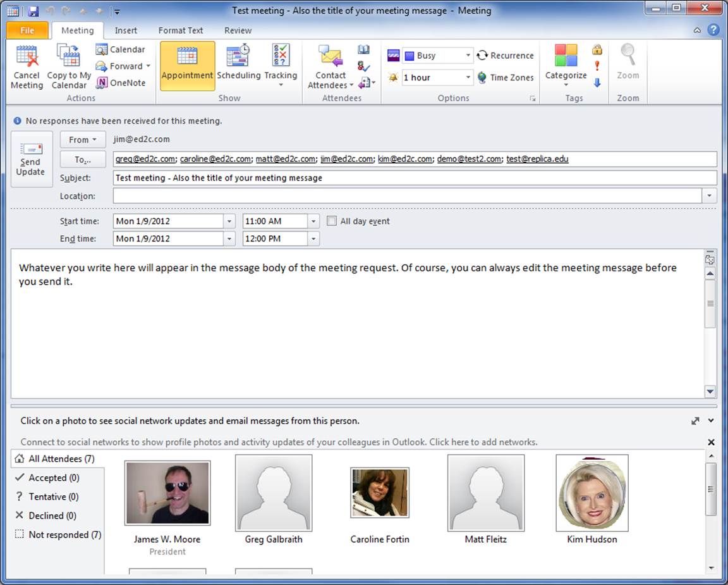The height and width of the screenshot is (585, 728).
Task: Mark meeting as High Importance
Action: click(597, 66)
